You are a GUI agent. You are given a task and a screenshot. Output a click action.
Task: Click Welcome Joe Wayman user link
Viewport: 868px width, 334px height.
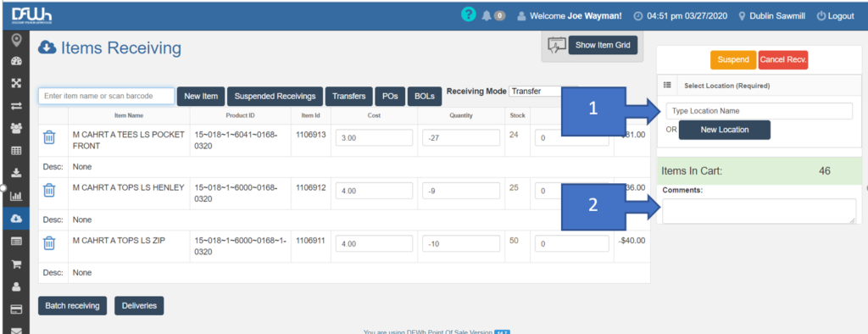pyautogui.click(x=570, y=16)
